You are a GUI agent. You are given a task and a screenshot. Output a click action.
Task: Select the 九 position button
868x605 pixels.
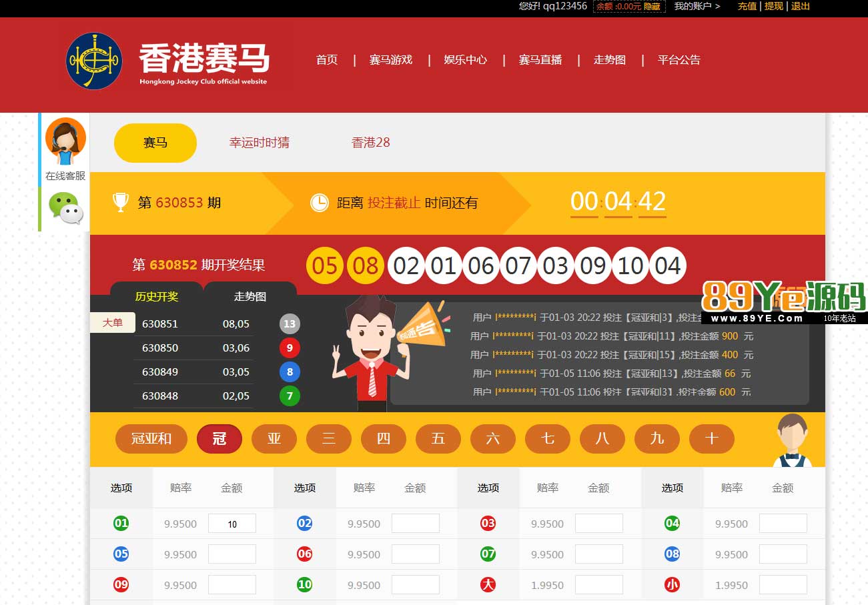pyautogui.click(x=657, y=439)
